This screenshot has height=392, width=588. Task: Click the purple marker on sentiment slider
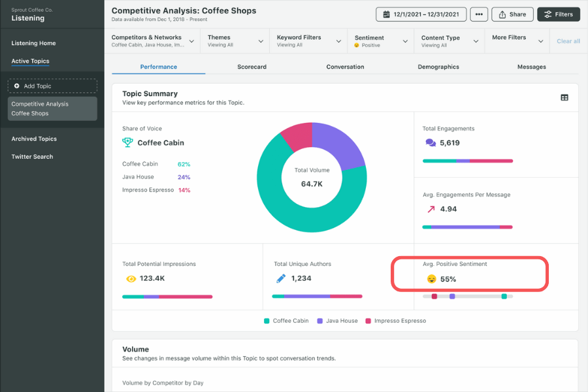click(x=452, y=297)
